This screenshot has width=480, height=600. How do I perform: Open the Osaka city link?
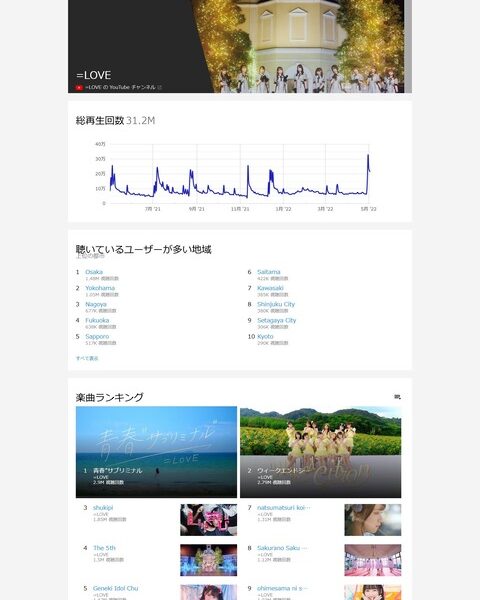94,272
